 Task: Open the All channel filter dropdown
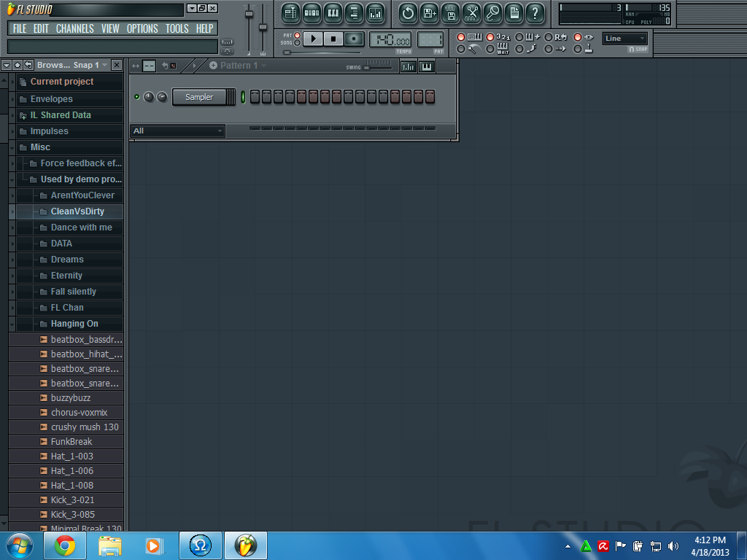(177, 131)
